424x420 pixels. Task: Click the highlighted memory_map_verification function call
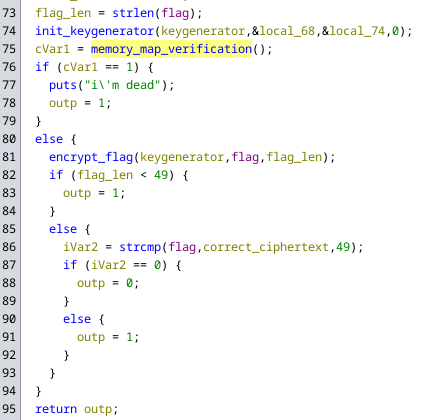(x=171, y=49)
